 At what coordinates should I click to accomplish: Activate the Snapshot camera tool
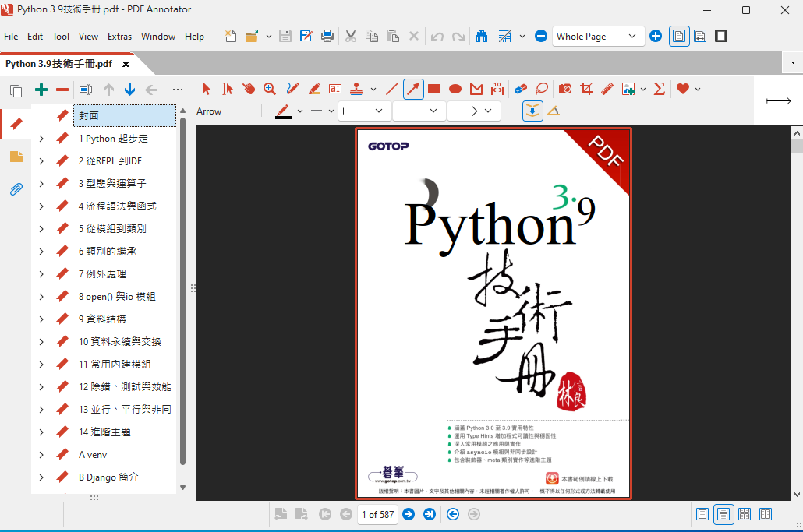pos(565,89)
